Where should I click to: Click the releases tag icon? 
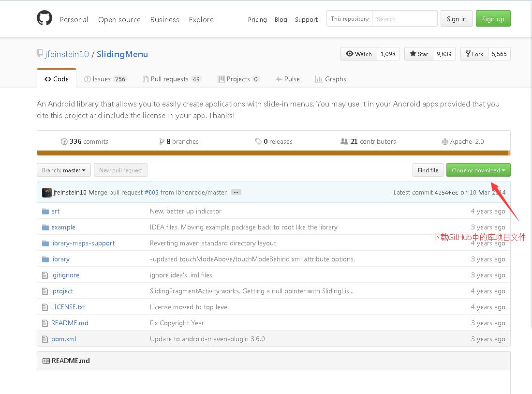click(x=259, y=141)
